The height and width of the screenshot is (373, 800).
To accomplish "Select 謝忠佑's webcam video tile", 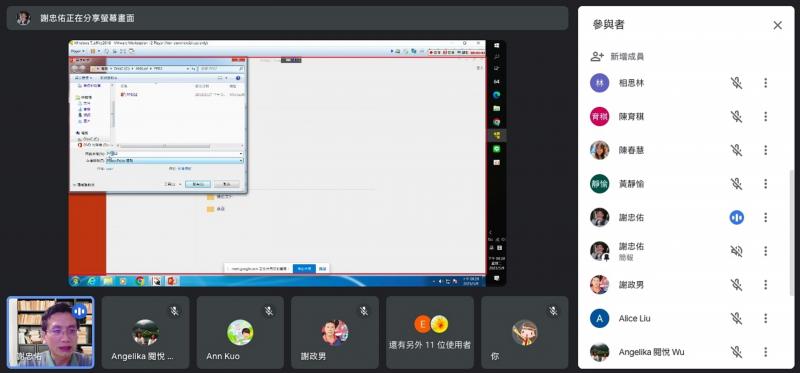I will [x=51, y=333].
